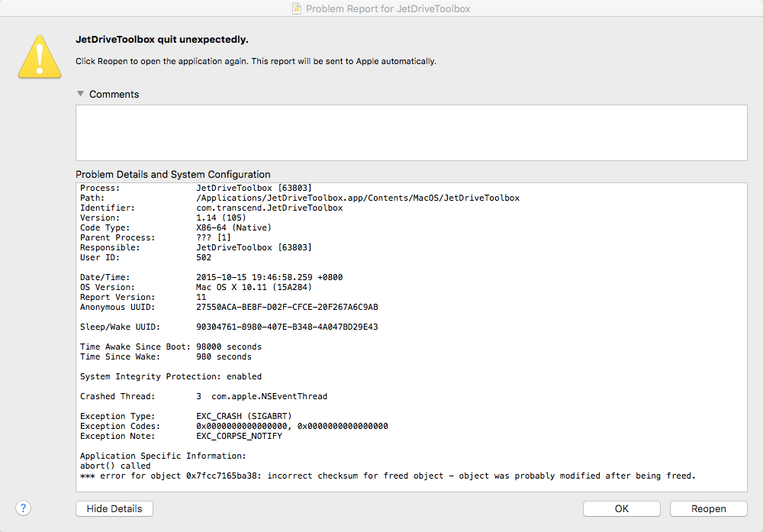
Task: Click the identifier 'com.transcend.JetDriveToolbox'
Action: coord(269,208)
